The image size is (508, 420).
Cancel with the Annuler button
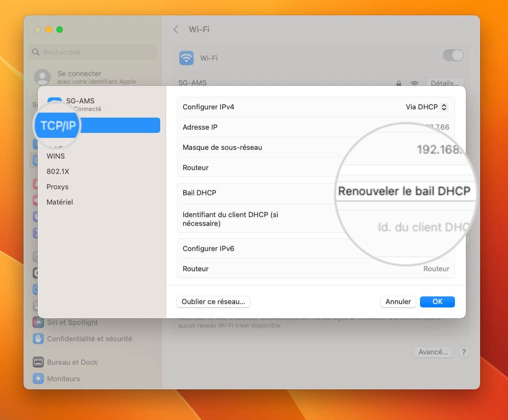[398, 302]
